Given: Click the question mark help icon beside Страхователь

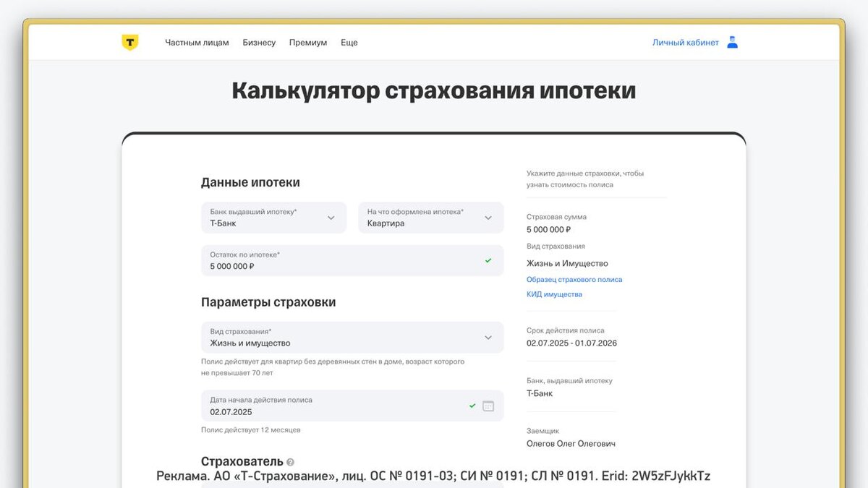Looking at the screenshot, I should click(x=290, y=462).
